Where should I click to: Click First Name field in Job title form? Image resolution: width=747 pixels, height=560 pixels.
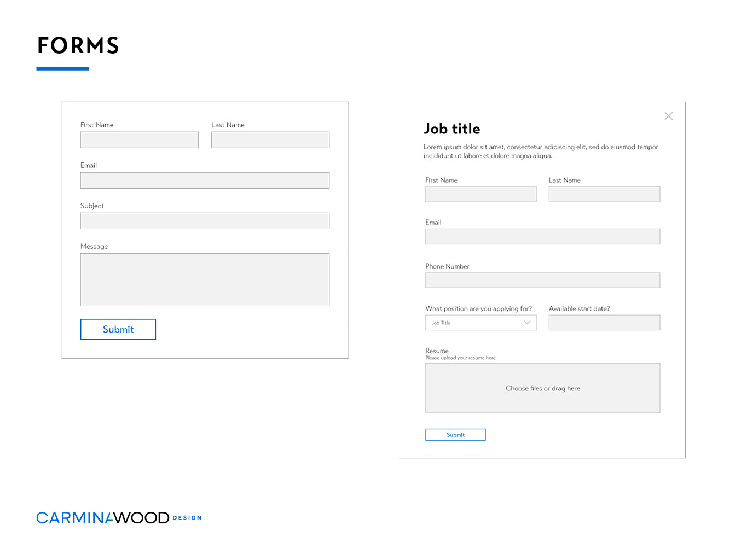481,194
